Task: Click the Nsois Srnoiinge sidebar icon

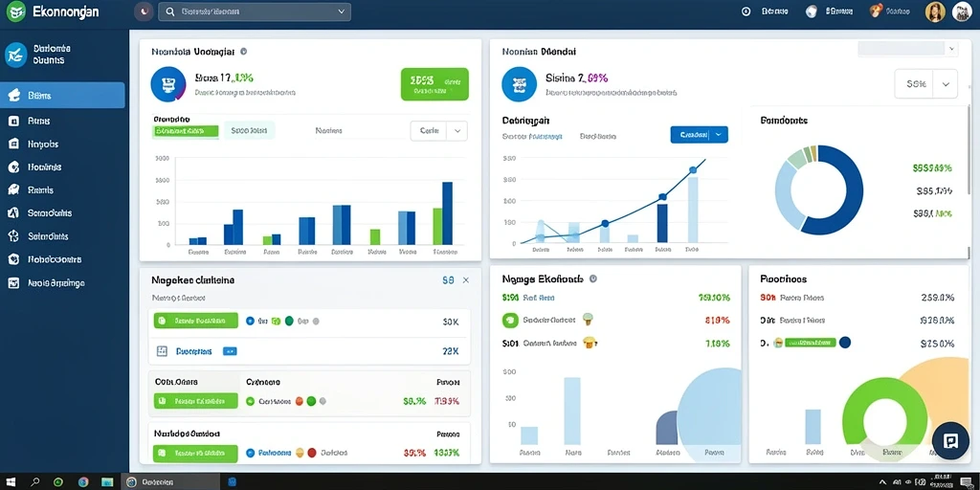Action: point(13,282)
